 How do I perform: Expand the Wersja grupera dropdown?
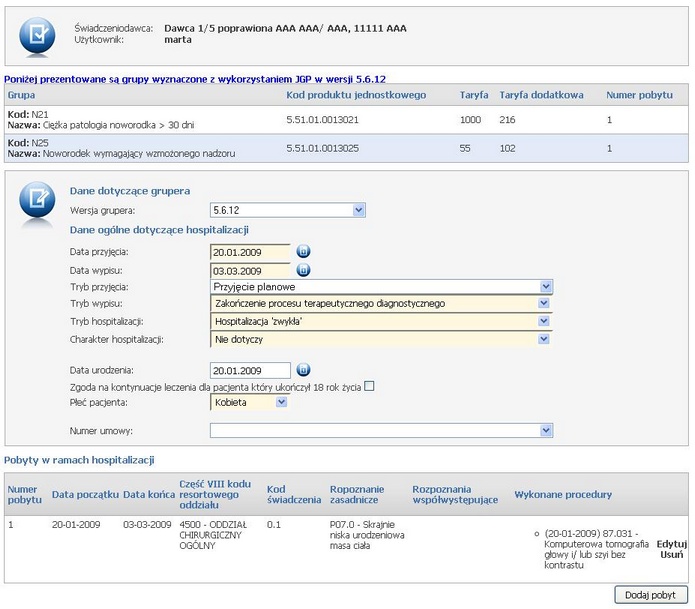tap(359, 211)
